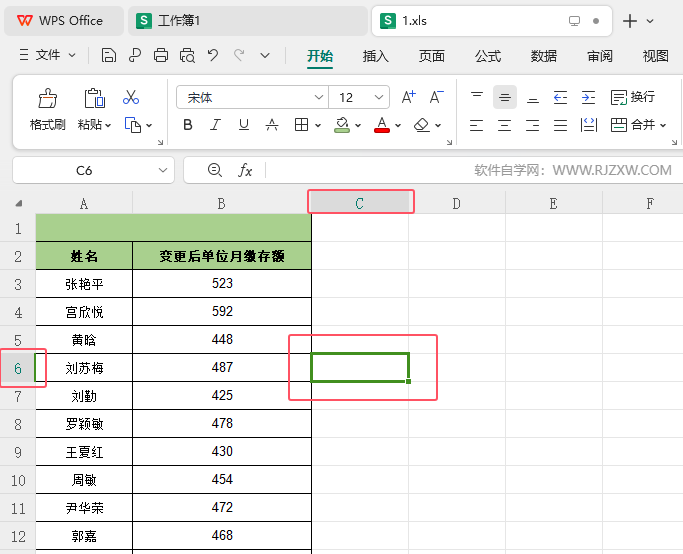This screenshot has width=683, height=554.
Task: Justify text alignment icon
Action: pyautogui.click(x=560, y=125)
